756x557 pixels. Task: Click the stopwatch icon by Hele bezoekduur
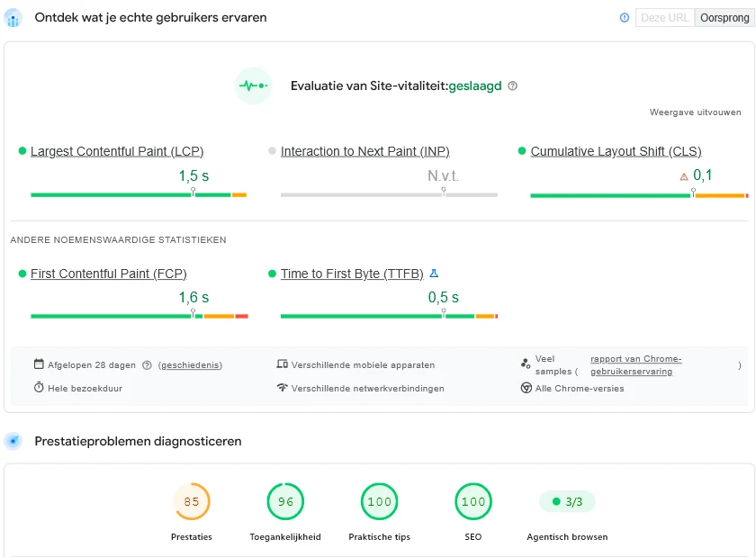pos(39,387)
